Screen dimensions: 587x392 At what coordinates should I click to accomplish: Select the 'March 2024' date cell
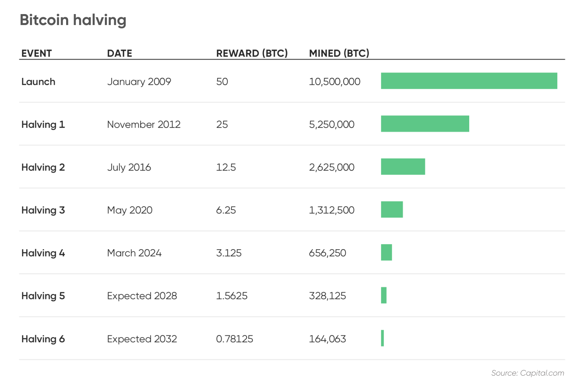[x=134, y=253]
